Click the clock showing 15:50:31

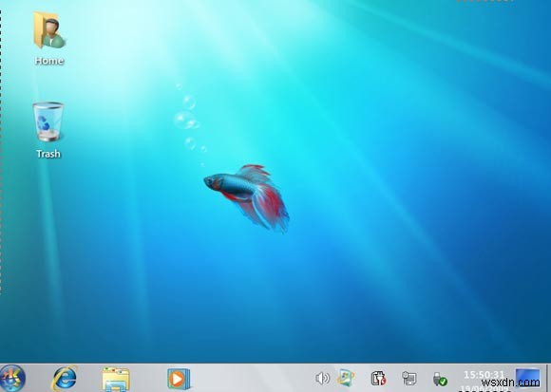pos(484,375)
